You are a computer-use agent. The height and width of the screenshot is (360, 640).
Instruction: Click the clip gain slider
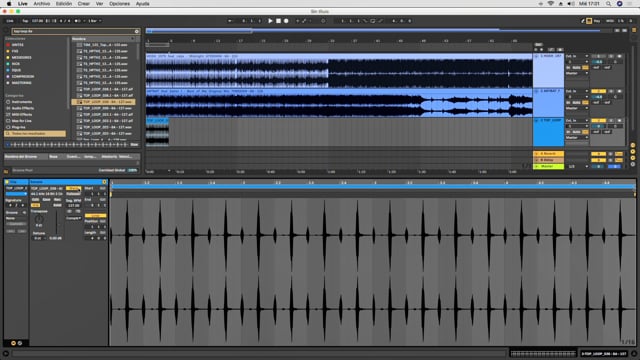[56, 222]
